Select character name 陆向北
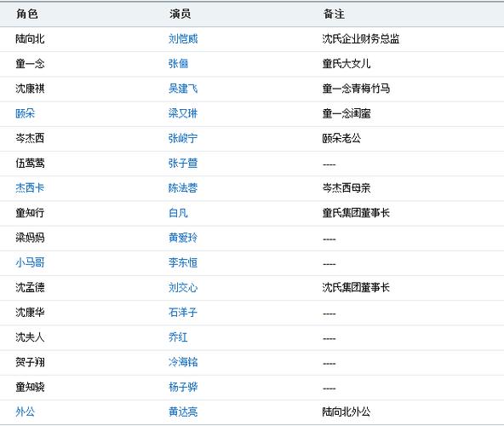The height and width of the screenshot is (426, 504). click(30, 39)
